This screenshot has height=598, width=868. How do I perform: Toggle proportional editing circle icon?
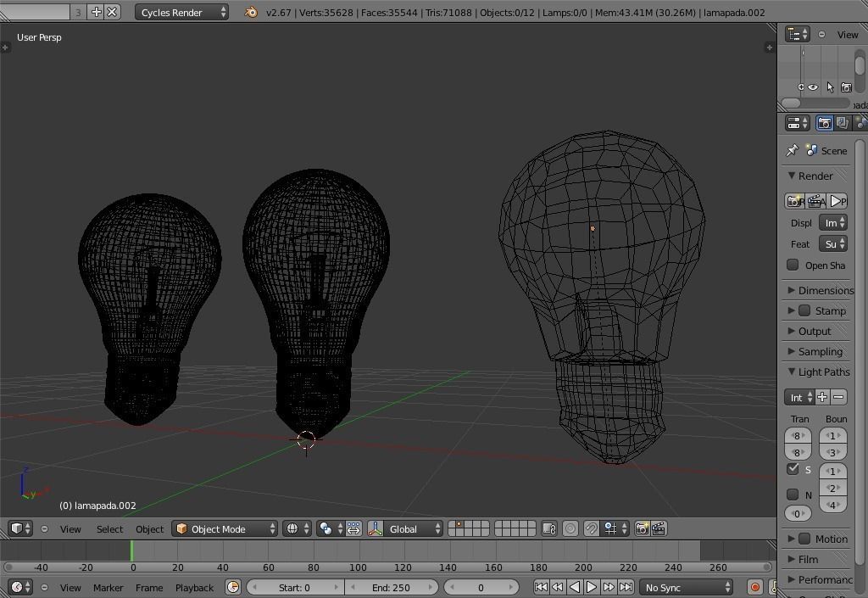[570, 528]
